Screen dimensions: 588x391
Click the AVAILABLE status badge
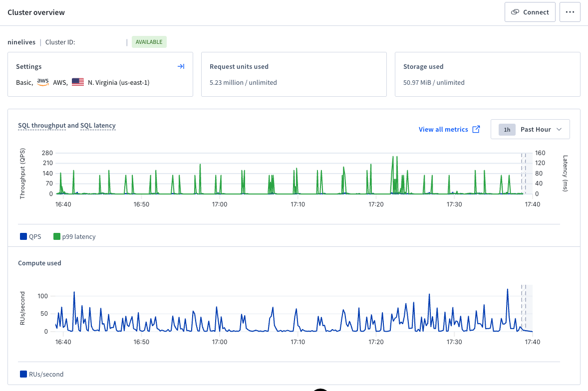tap(149, 42)
